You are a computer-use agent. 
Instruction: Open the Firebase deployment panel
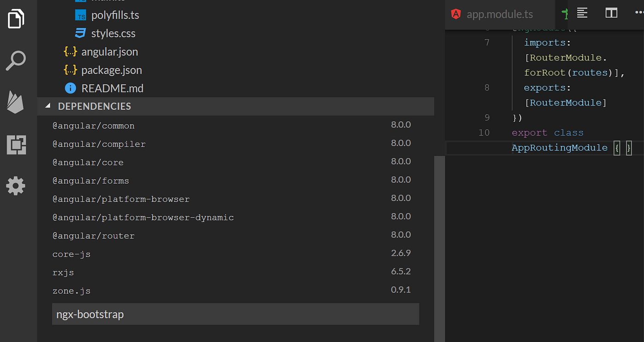16,102
